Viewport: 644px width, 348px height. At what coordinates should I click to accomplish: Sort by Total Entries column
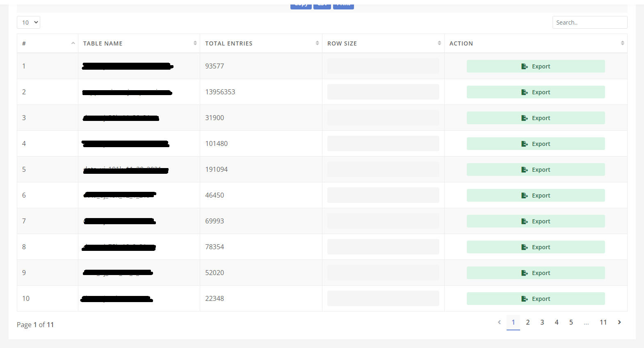tap(261, 43)
